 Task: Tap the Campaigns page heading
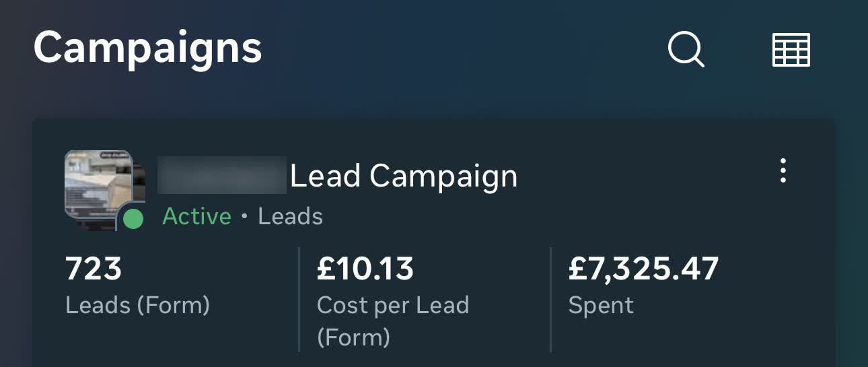click(x=147, y=48)
